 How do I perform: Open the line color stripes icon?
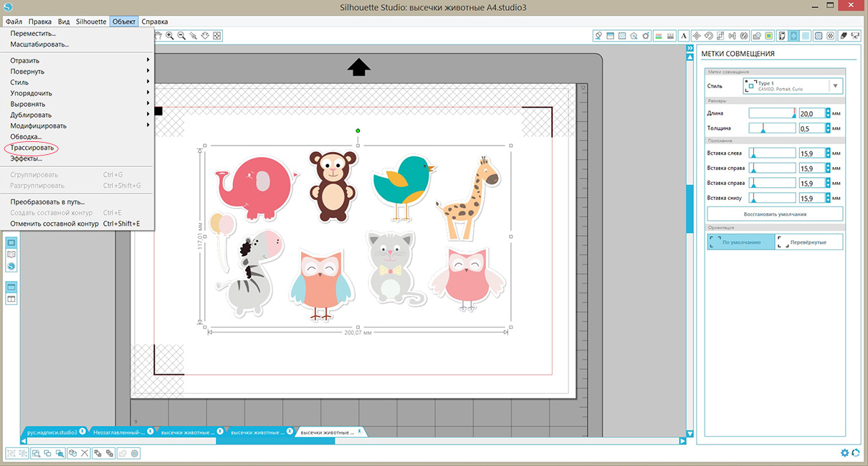coord(659,35)
